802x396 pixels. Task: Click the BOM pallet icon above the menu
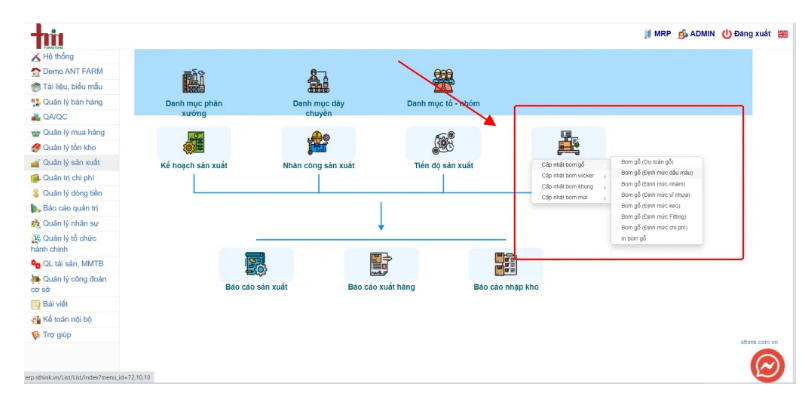pos(568,143)
